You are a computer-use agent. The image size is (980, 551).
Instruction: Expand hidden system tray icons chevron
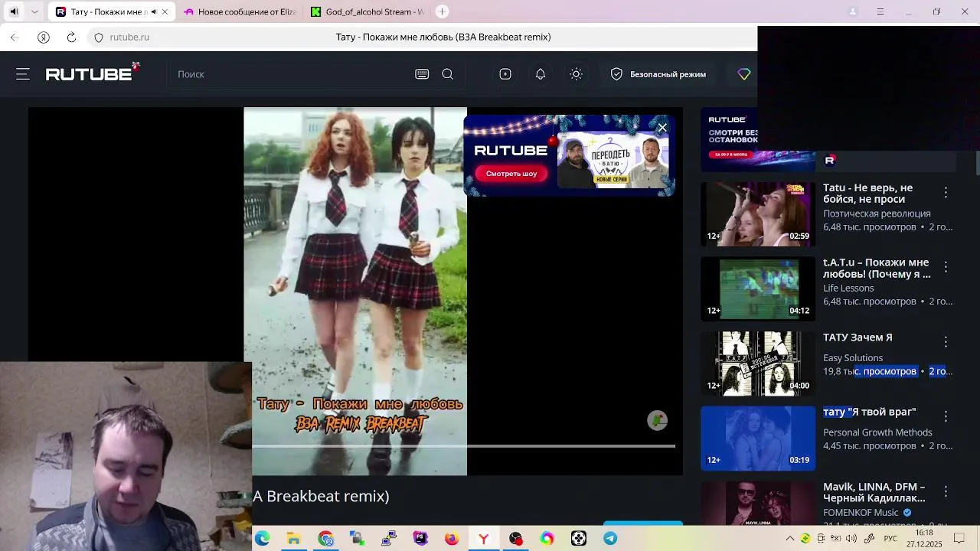[x=789, y=539]
